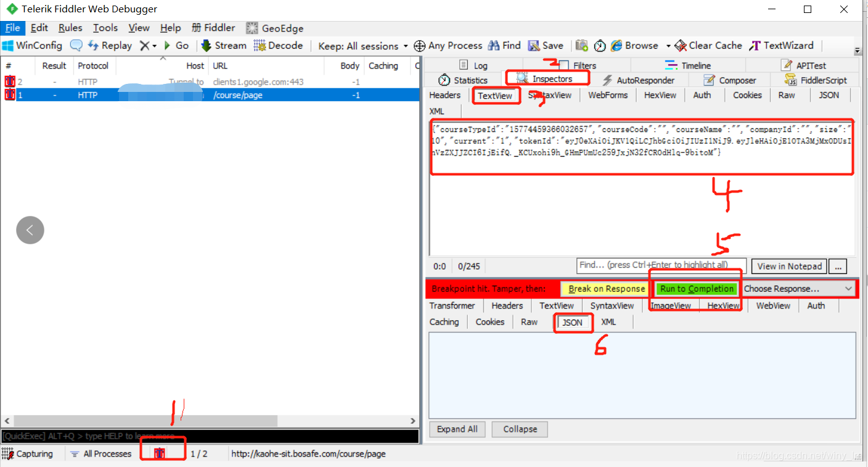Click the comment speech bubble icon

[x=76, y=46]
